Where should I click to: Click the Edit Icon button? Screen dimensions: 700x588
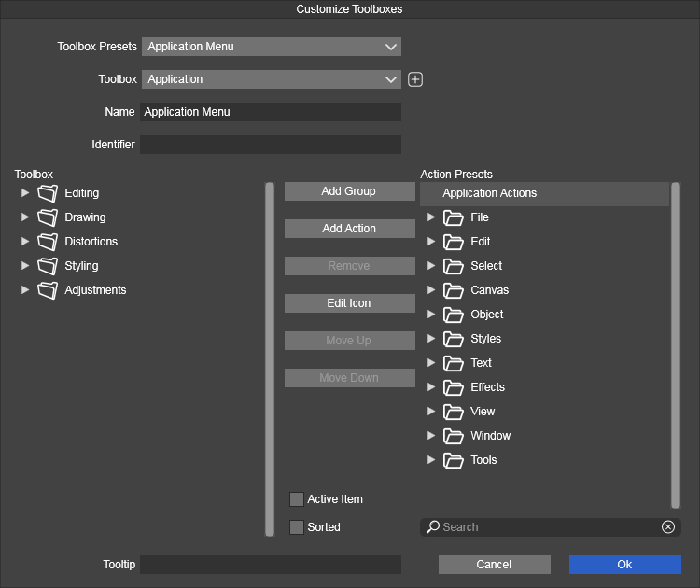349,303
